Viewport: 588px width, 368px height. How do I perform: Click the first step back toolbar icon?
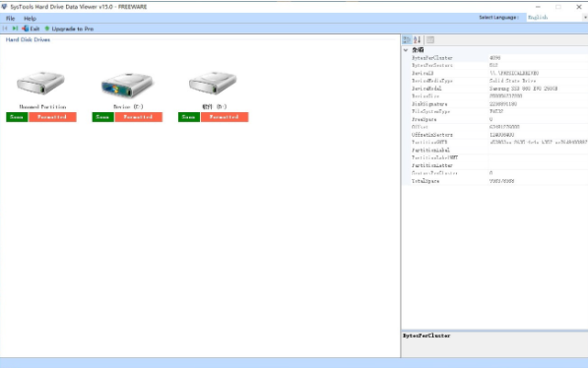[5, 29]
